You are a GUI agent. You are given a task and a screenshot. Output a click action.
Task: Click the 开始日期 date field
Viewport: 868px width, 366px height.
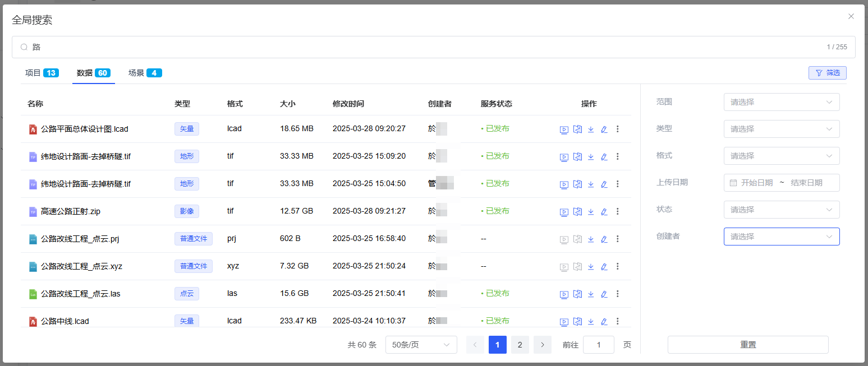pos(756,183)
